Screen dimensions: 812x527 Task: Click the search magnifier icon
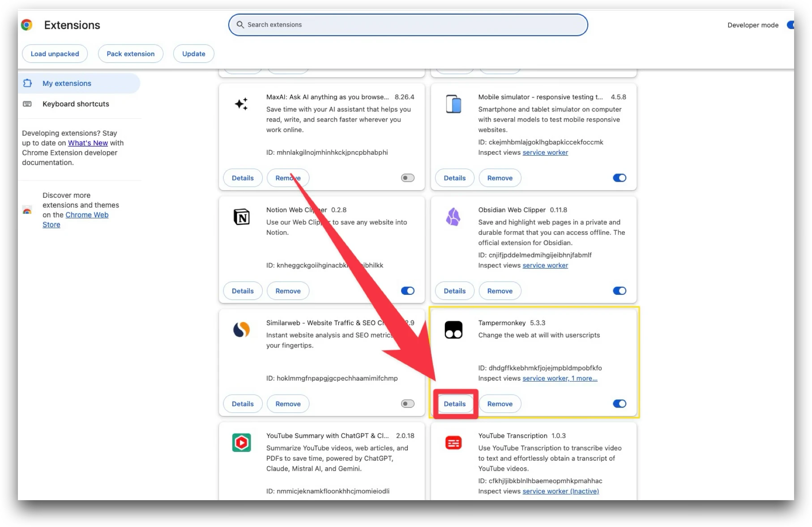[x=240, y=25]
